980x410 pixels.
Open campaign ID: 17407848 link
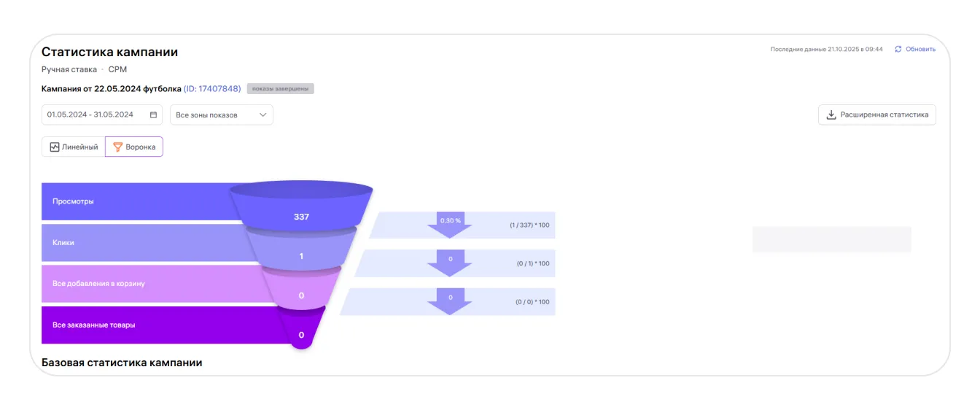[212, 89]
